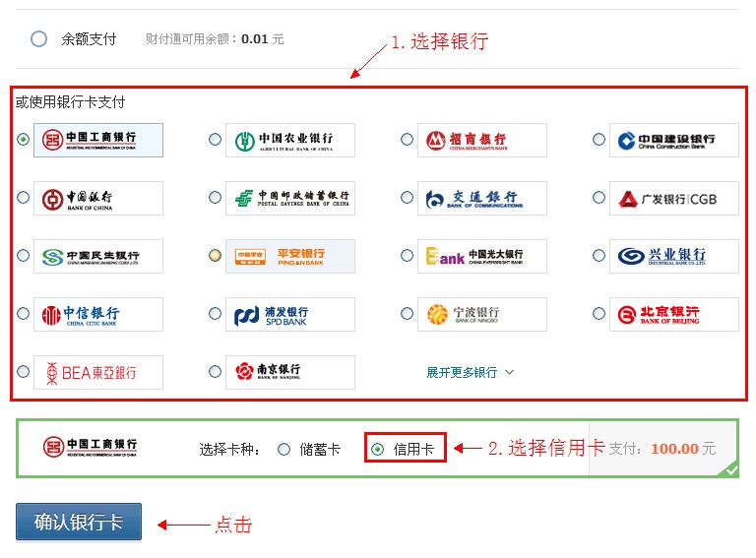Select radio button for 招商银行

tap(407, 140)
